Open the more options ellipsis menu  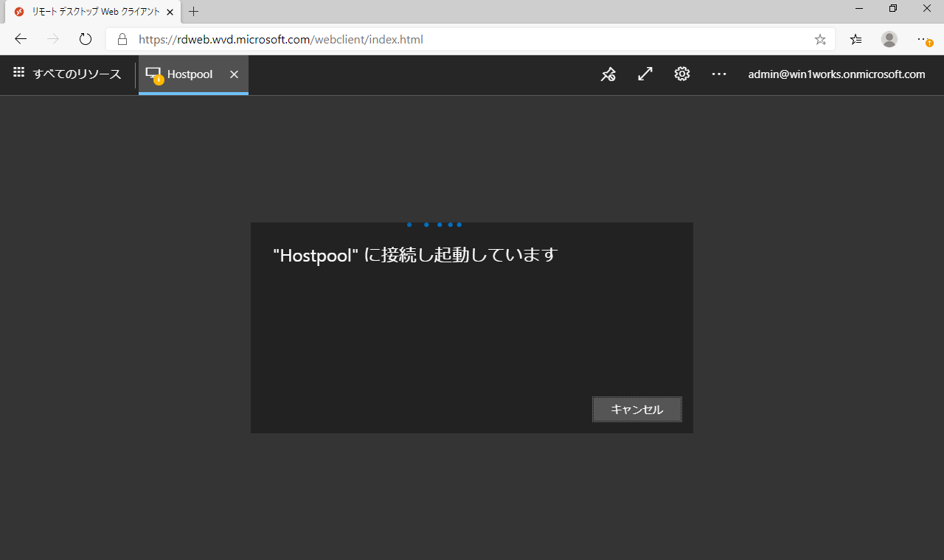[719, 74]
